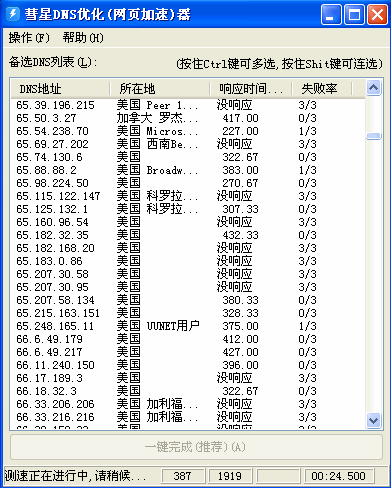The image size is (391, 488).
Task: Click response time 427.00 value
Action: [240, 352]
